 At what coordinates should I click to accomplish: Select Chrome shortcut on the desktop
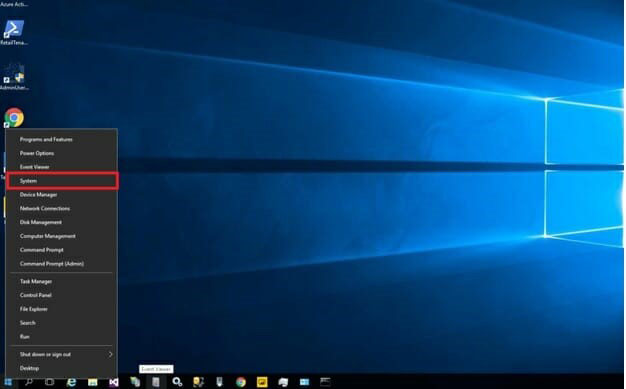[14, 118]
